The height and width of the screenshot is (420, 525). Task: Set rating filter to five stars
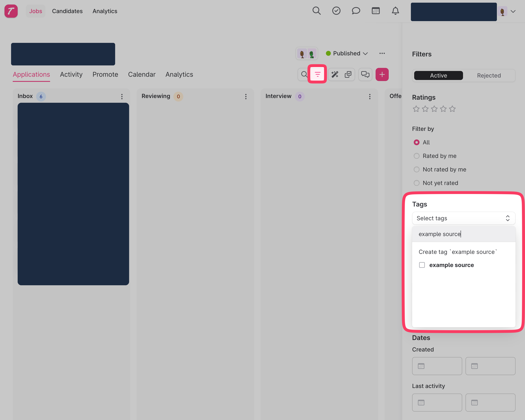coord(452,109)
